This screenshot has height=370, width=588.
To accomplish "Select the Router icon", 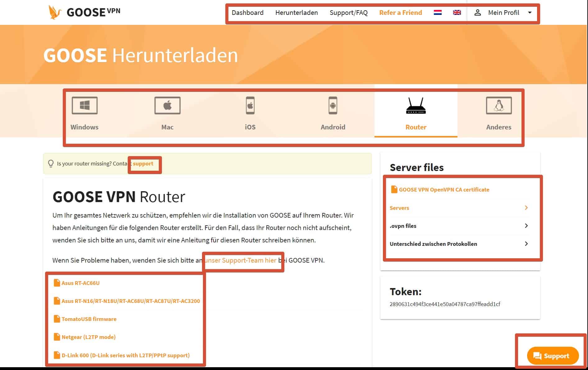I will click(x=416, y=106).
